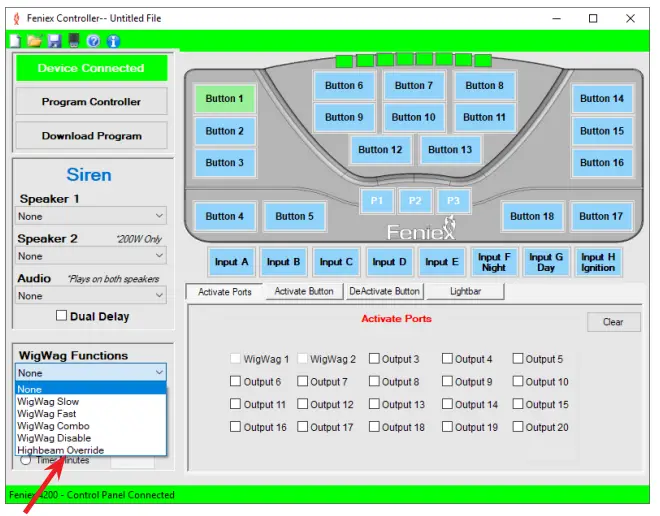The height and width of the screenshot is (516, 660).
Task: Select Button 18 on controller
Action: point(532,216)
